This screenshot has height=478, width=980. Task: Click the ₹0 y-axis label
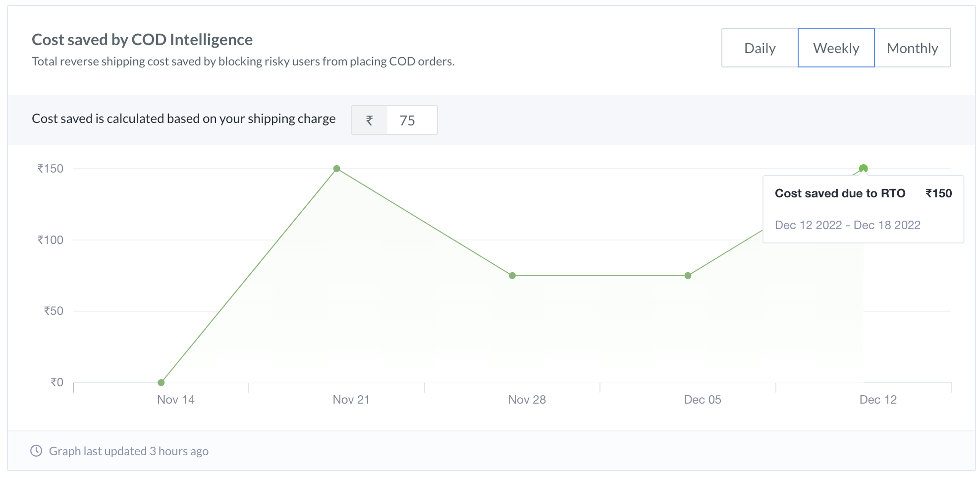(x=57, y=382)
